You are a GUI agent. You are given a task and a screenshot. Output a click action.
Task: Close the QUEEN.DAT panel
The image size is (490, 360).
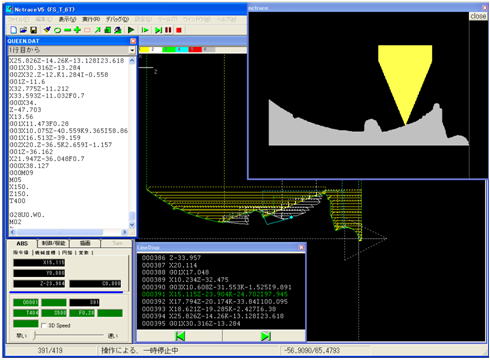pos(133,41)
